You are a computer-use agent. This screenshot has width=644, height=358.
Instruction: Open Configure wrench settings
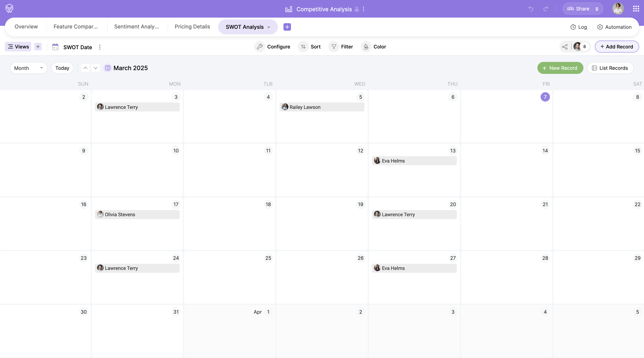point(272,47)
